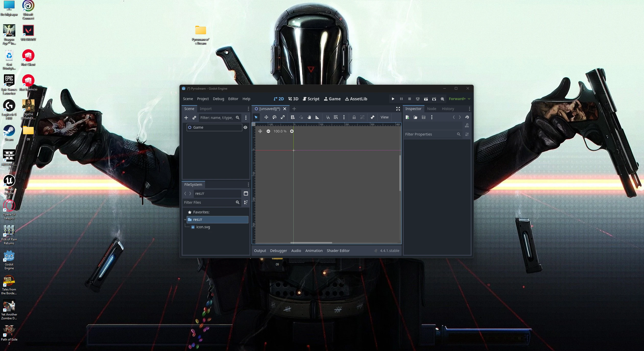The image size is (644, 351).
Task: Open FileSystem dock three-dot menu
Action: tap(248, 185)
